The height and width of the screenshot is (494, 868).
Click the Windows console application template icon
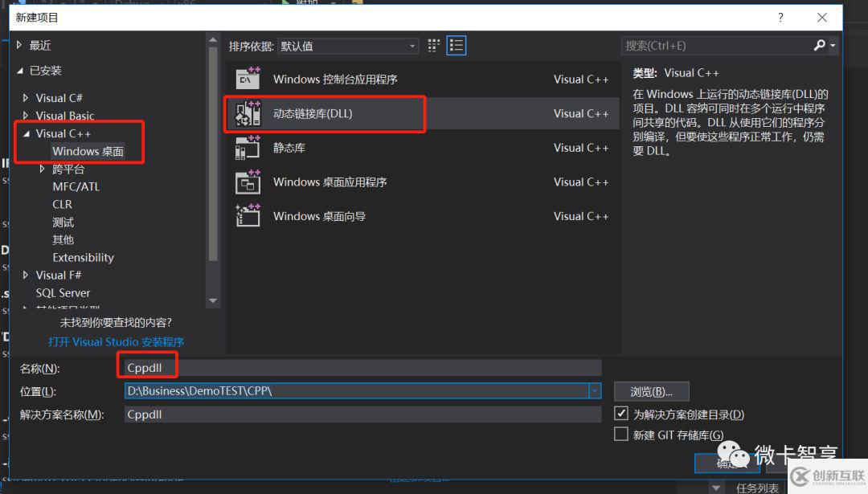click(248, 79)
